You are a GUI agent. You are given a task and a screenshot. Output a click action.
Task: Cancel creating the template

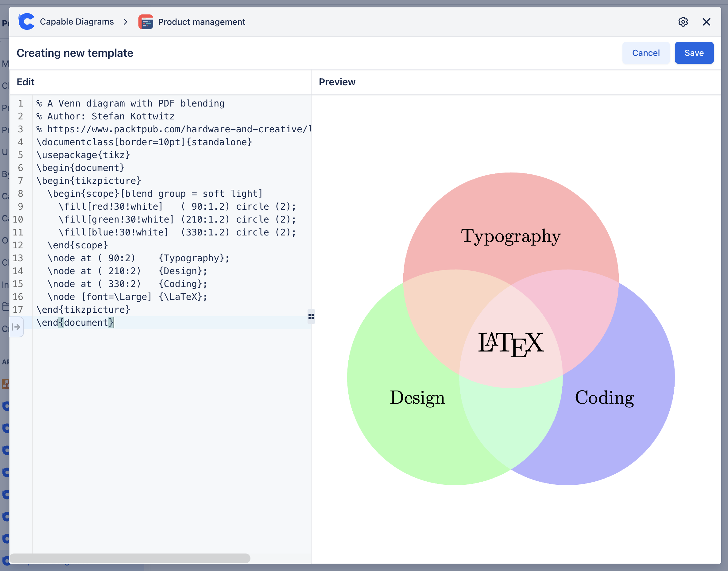coord(645,53)
